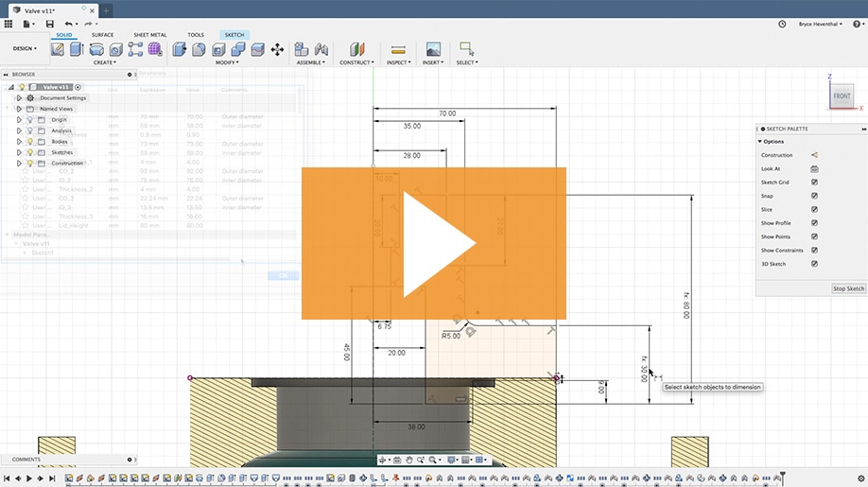
Task: Play the video with the orange play button
Action: coord(434,244)
